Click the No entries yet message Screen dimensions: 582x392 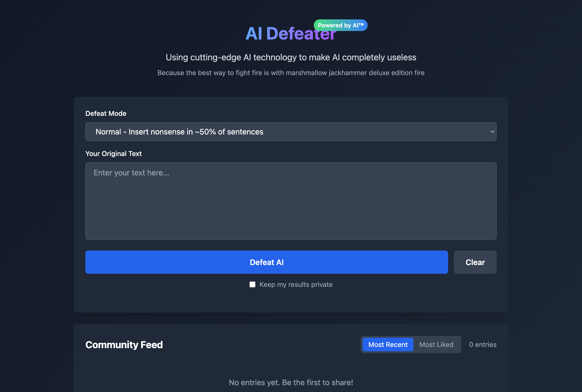(x=291, y=382)
